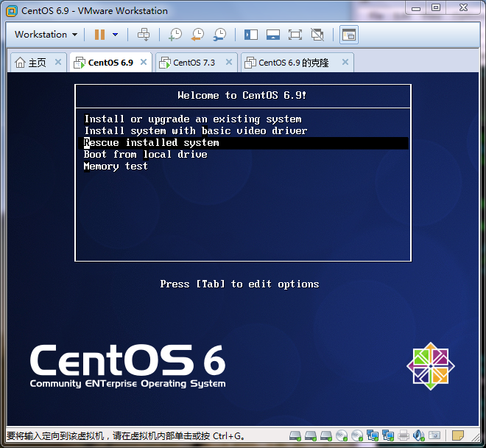The image size is (486, 448).
Task: Click the leftmost hard disk status icon
Action: pos(295,436)
